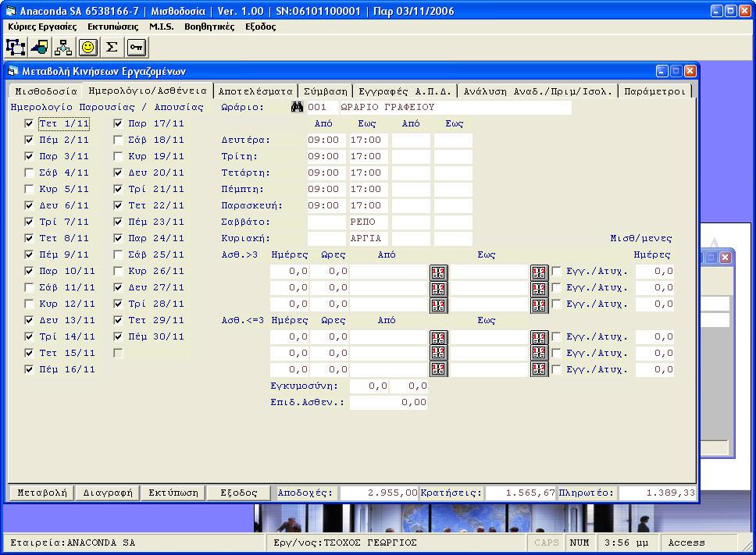Screen dimensions: 756x555
Task: Open the Αποτελέσματα tab
Action: (x=255, y=91)
